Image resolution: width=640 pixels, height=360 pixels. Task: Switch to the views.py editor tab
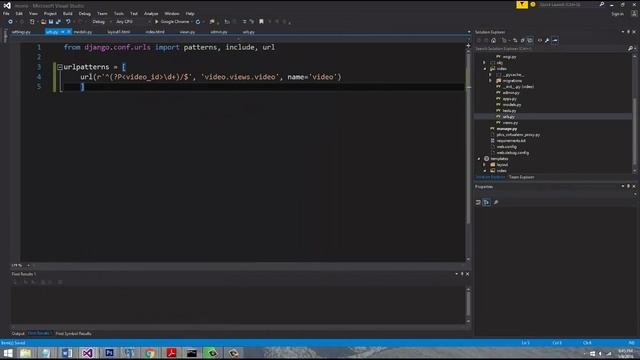[187, 32]
